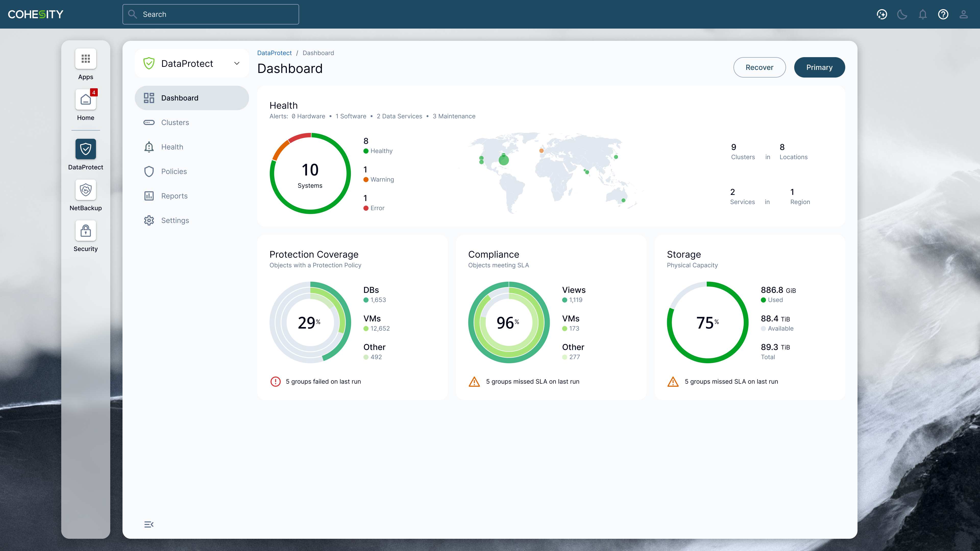
Task: Click the 75% Storage capacity donut
Action: tap(708, 322)
